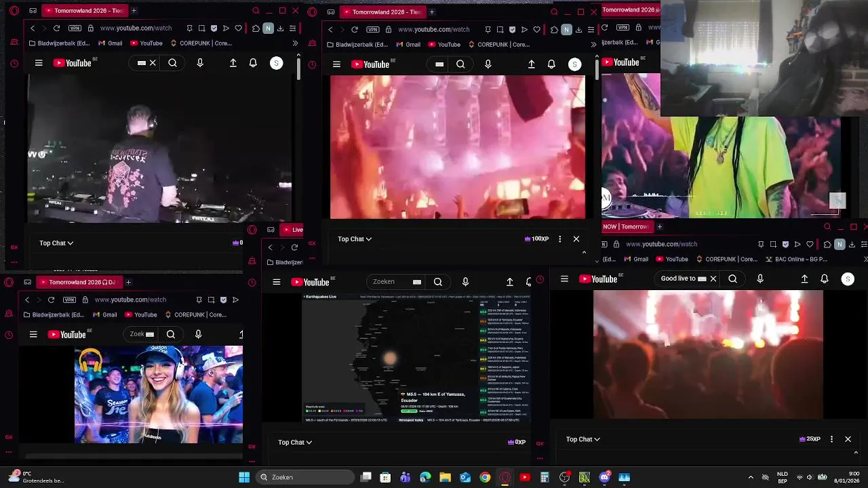868x488 pixels.
Task: Toggle pin icon in DJ-booth window address bar
Action: (190, 28)
